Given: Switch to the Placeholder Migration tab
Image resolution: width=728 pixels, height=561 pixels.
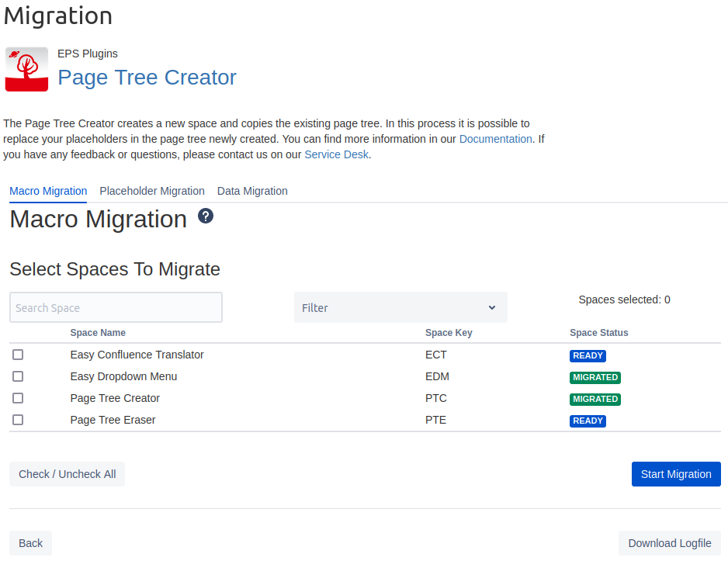Looking at the screenshot, I should 152,191.
